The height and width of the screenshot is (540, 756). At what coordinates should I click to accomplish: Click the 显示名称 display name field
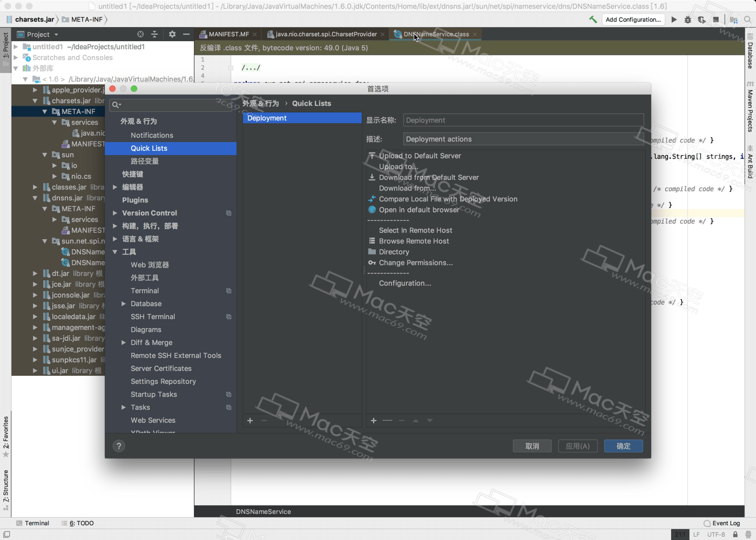coord(523,120)
